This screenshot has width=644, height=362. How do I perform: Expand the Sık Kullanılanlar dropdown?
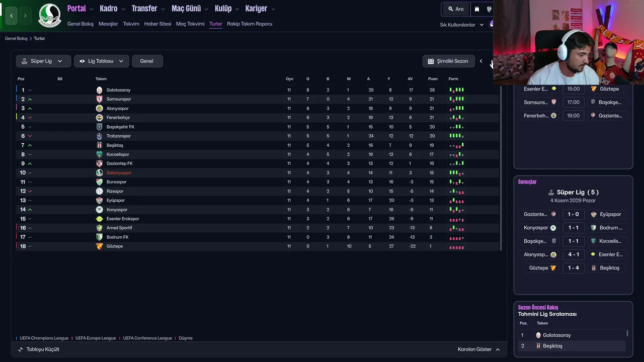[x=462, y=25]
